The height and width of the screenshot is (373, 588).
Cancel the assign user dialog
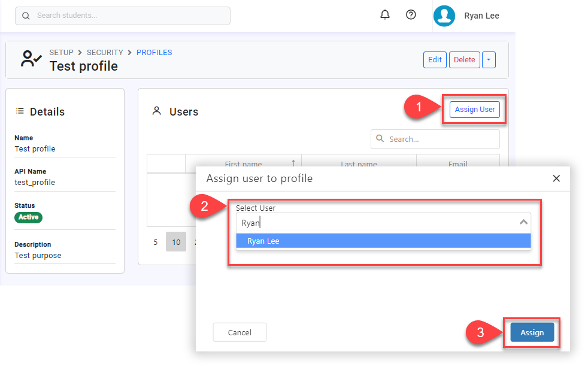[240, 332]
